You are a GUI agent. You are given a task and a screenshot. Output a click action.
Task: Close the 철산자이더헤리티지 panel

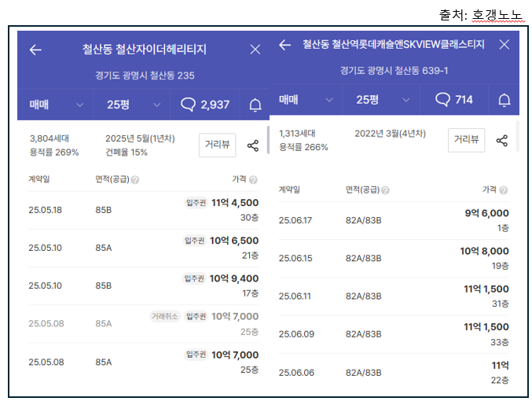[x=255, y=50]
